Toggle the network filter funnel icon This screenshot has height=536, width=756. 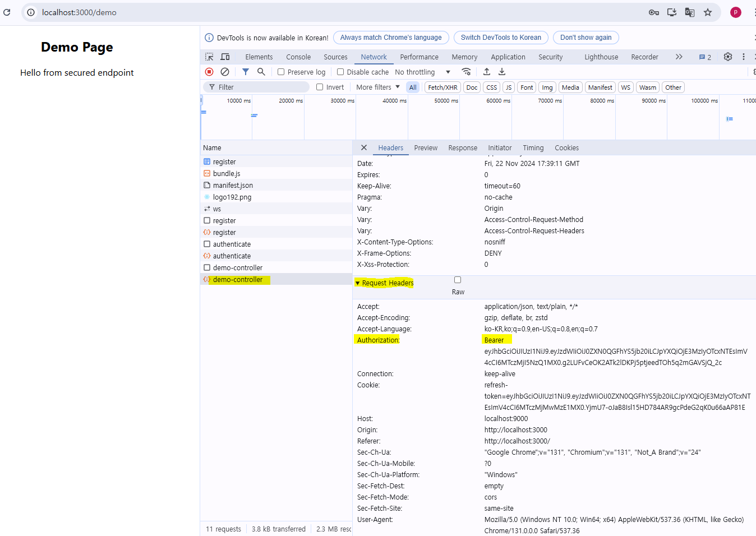(245, 72)
